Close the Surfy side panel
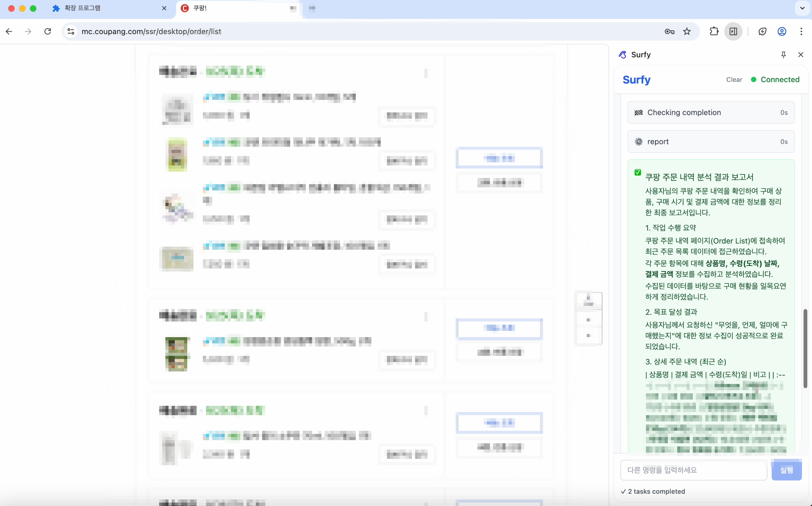 tap(801, 55)
